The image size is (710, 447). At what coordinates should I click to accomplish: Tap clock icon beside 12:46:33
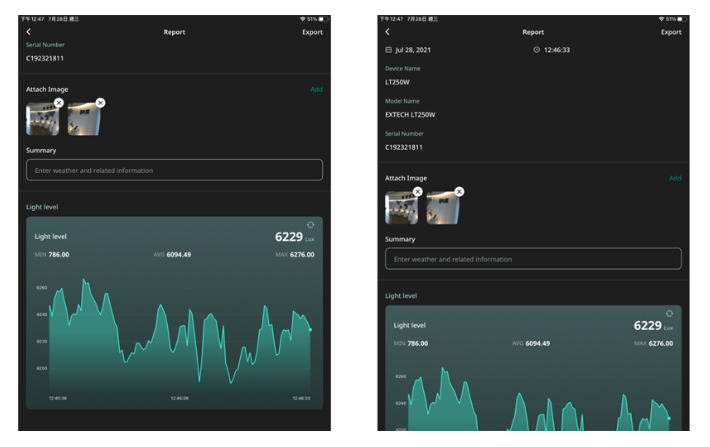tap(537, 50)
